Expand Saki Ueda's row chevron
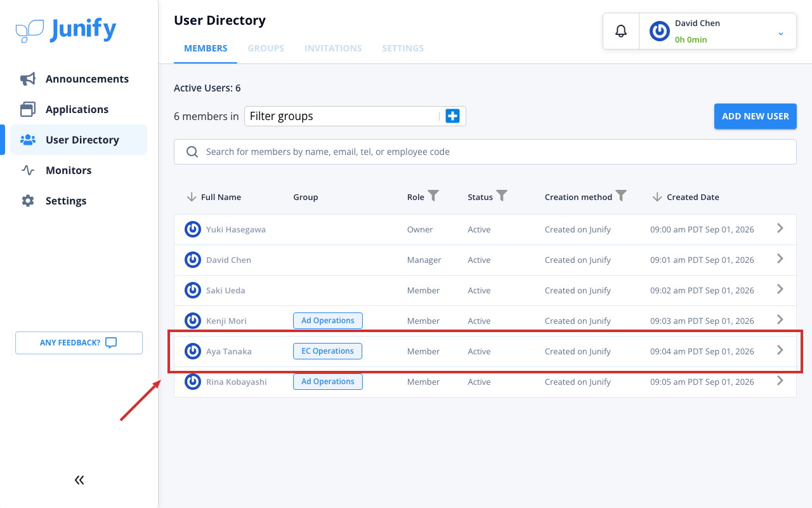This screenshot has width=812, height=508. tap(780, 289)
